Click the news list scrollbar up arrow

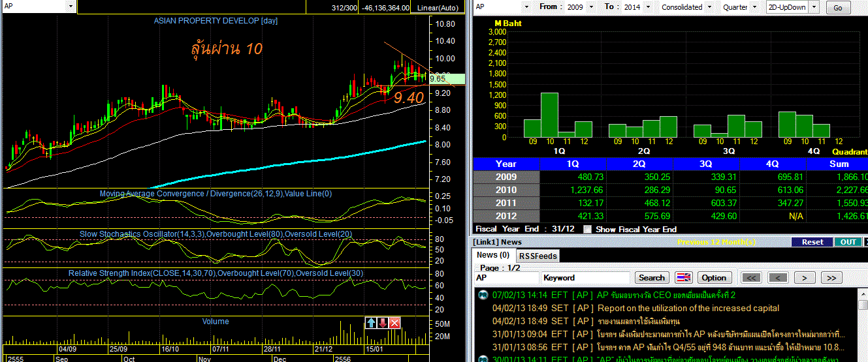tap(862, 294)
